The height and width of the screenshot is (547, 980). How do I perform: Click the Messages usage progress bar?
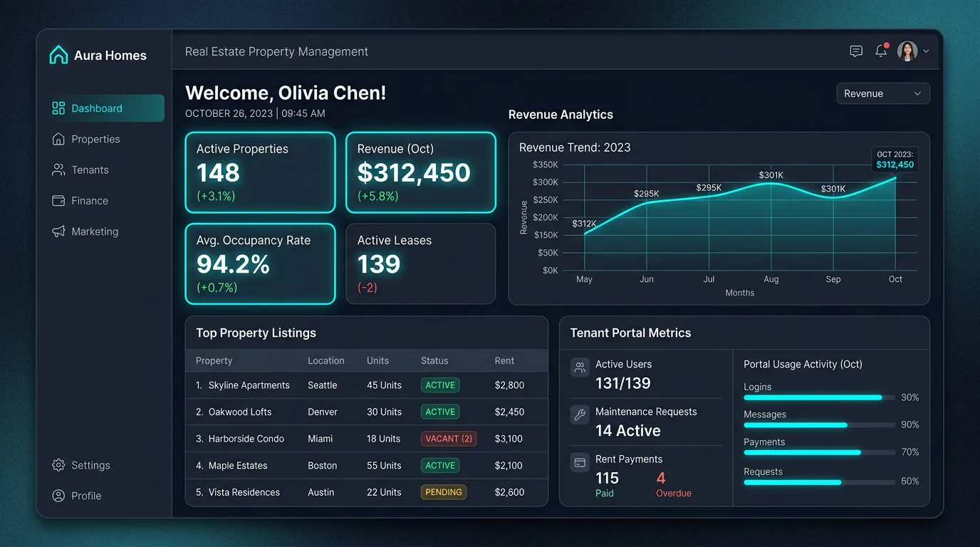tap(819, 425)
